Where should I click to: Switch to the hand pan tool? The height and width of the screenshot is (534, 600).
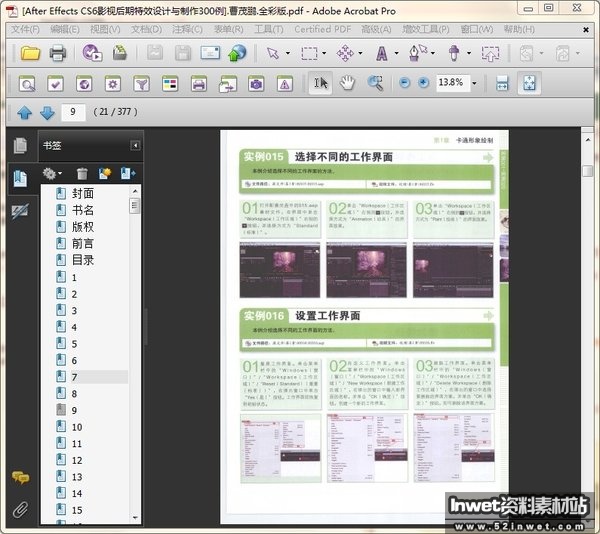tap(347, 83)
